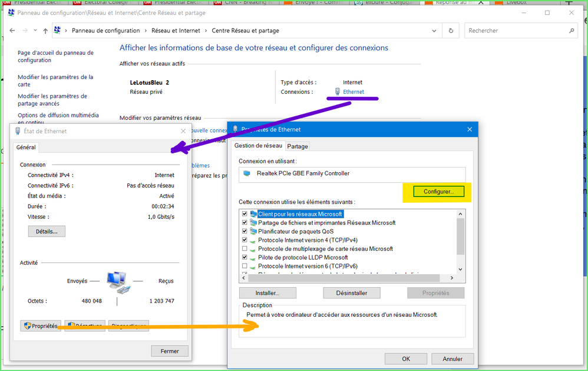Click the back arrow in Control Panel
588x371 pixels.
(x=11, y=31)
